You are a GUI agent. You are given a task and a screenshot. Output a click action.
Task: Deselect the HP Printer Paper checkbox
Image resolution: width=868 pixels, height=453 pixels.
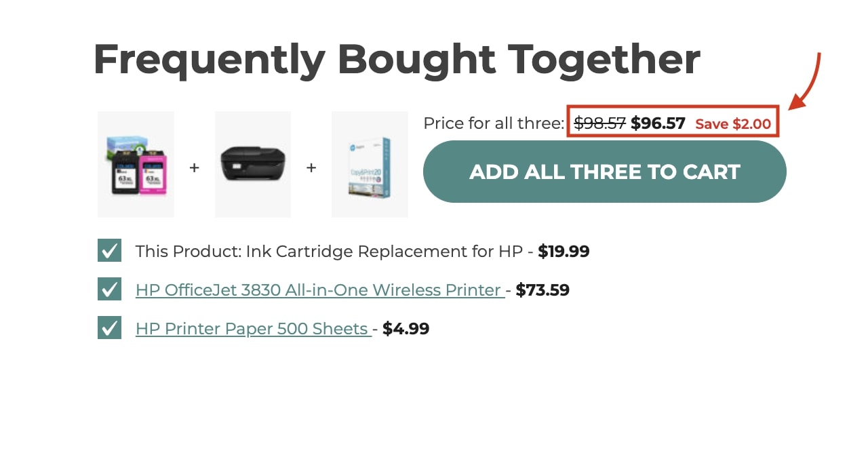[109, 328]
